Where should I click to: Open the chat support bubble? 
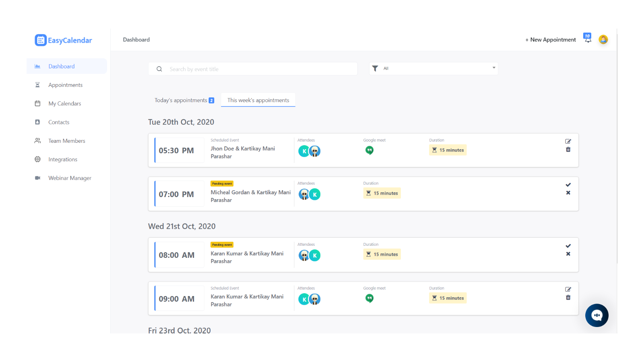pyautogui.click(x=597, y=315)
